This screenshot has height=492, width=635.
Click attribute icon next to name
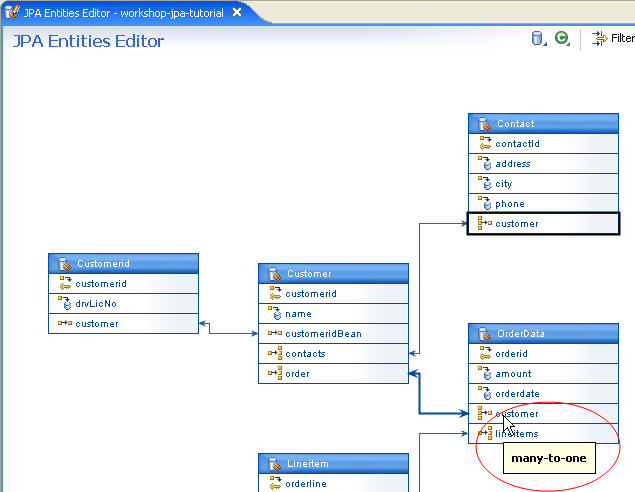275,313
